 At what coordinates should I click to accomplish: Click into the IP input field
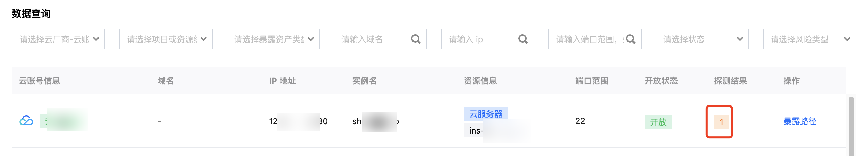[x=480, y=39]
